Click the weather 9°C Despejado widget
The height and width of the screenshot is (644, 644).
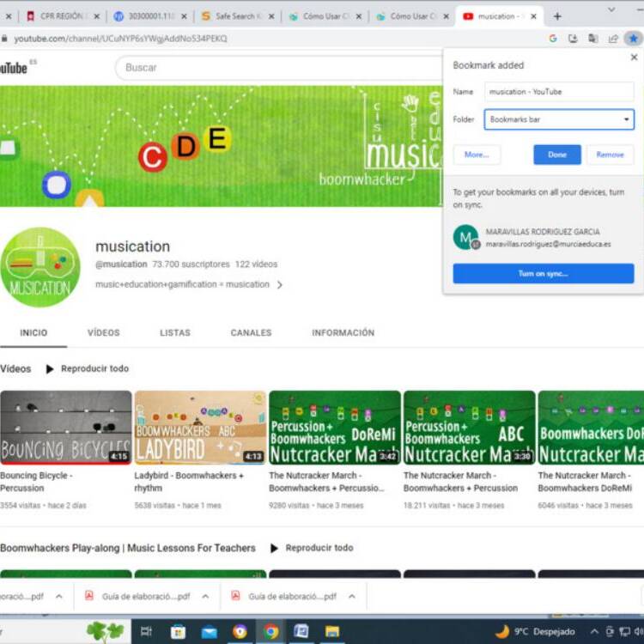click(x=535, y=632)
